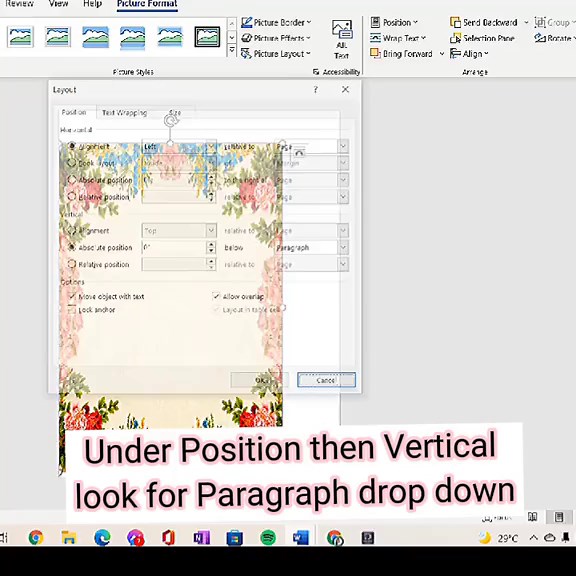Expand Send Backward arrow options

pos(526,22)
